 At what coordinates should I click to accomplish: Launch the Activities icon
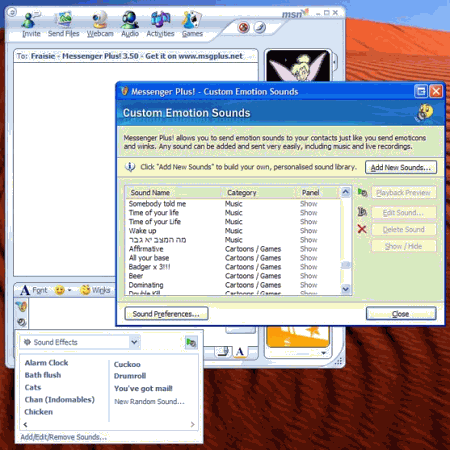coord(160,24)
